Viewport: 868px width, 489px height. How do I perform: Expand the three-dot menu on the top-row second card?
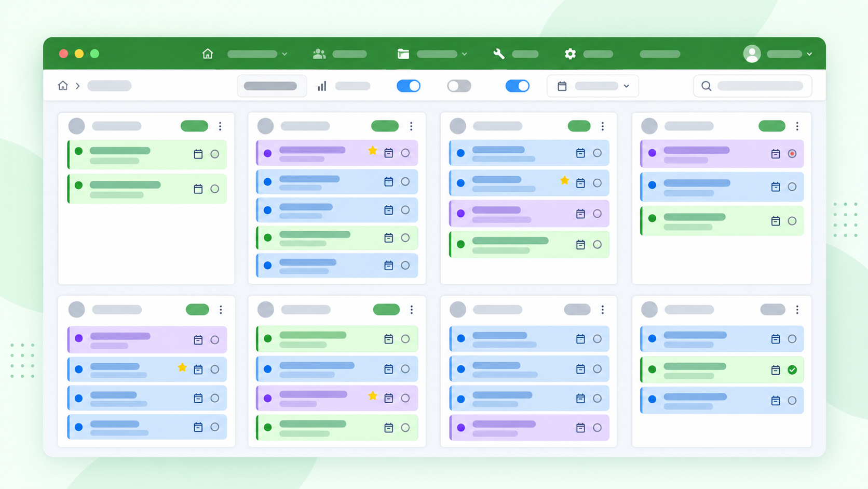(x=411, y=126)
